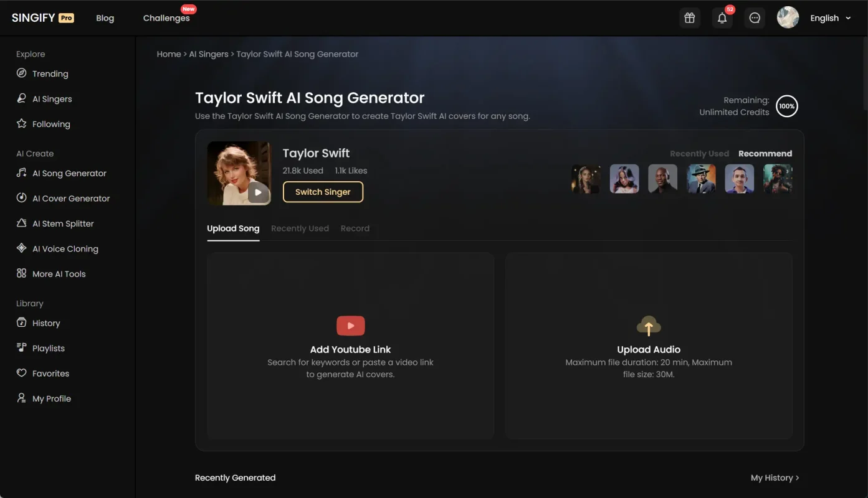Screen dimensions: 868x498
Task: Select Recommend singers filter
Action: (765, 154)
